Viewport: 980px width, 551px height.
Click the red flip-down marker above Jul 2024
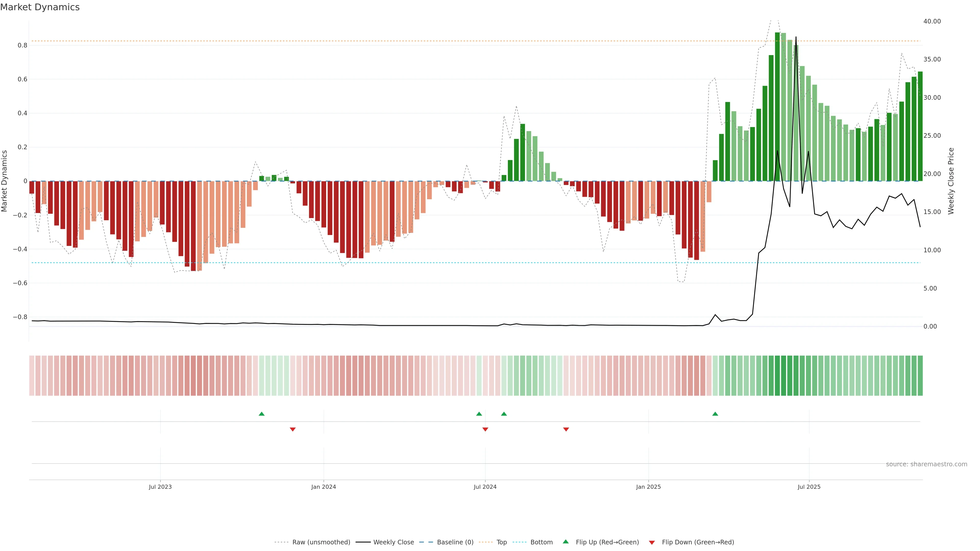pyautogui.click(x=485, y=429)
